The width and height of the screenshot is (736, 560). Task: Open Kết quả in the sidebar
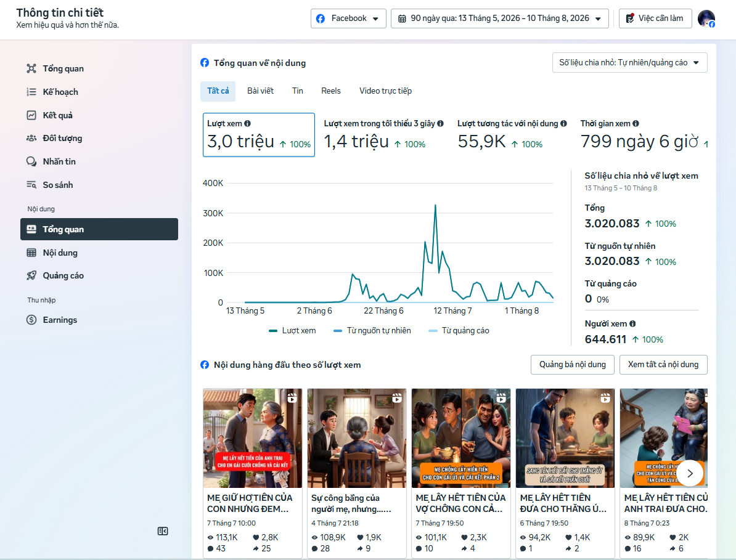pyautogui.click(x=99, y=115)
